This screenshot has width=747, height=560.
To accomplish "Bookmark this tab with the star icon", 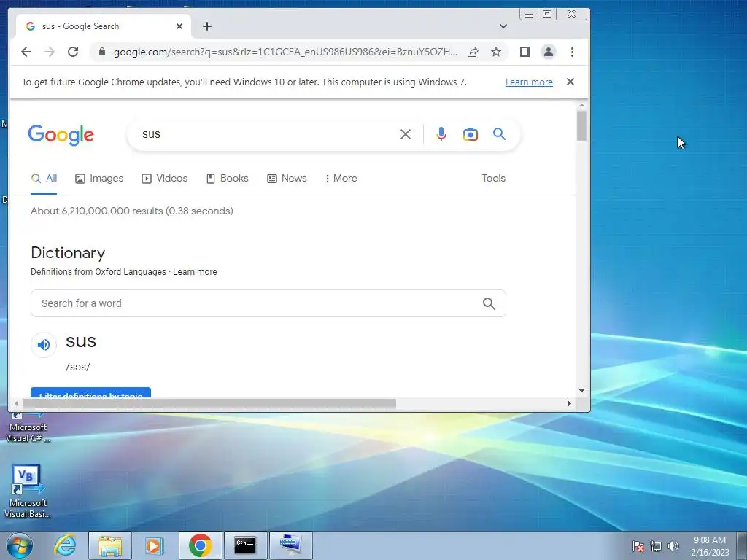I will click(x=496, y=52).
